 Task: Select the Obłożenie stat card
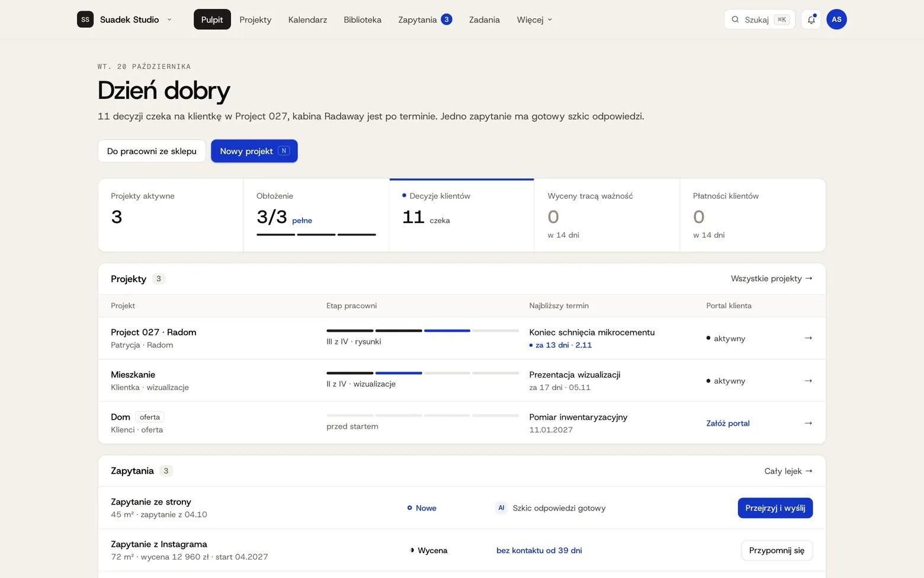click(x=316, y=215)
